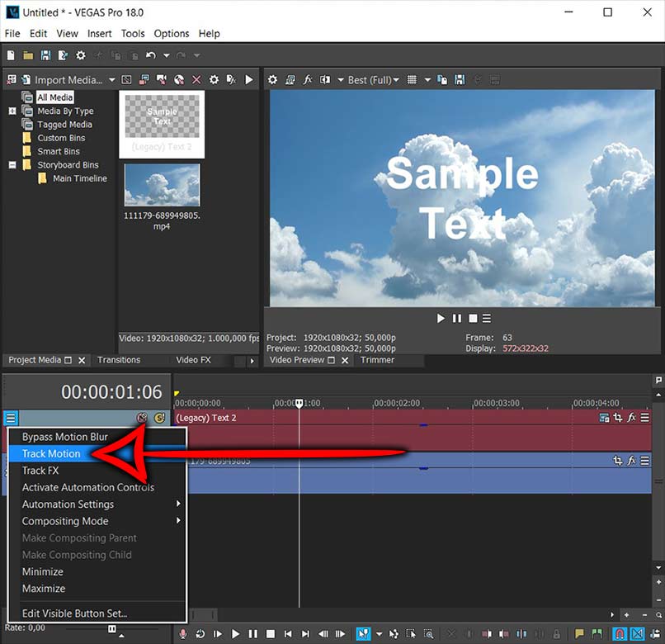665x644 pixels.
Task: Switch to the Video FX tab
Action: click(x=193, y=360)
